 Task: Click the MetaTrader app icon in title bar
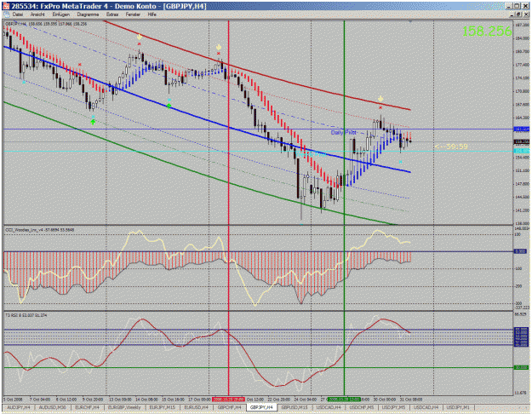(x=6, y=6)
